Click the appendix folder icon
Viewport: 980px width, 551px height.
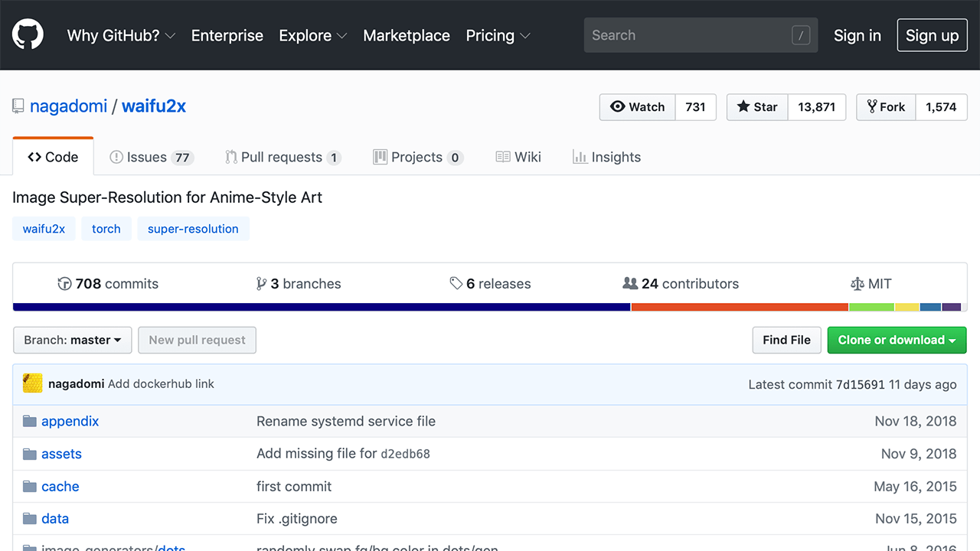coord(30,421)
